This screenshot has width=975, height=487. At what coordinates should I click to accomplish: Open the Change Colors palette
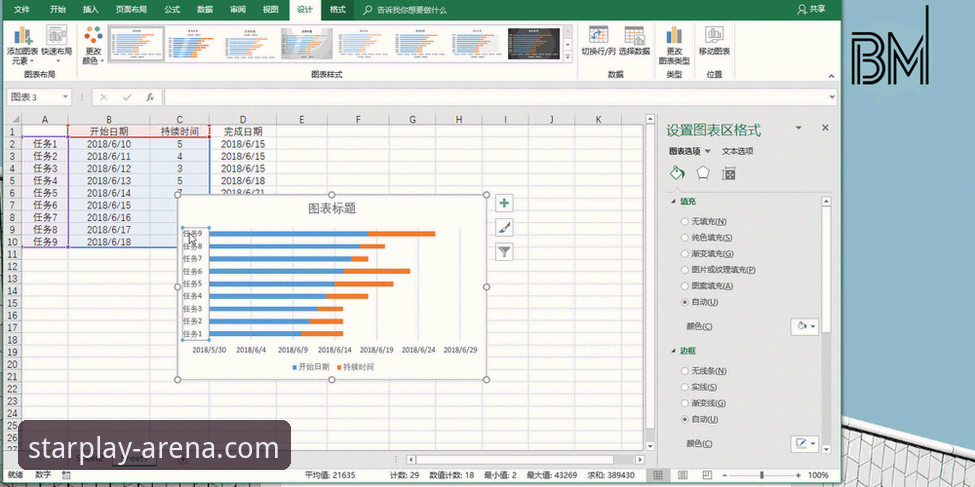point(93,45)
